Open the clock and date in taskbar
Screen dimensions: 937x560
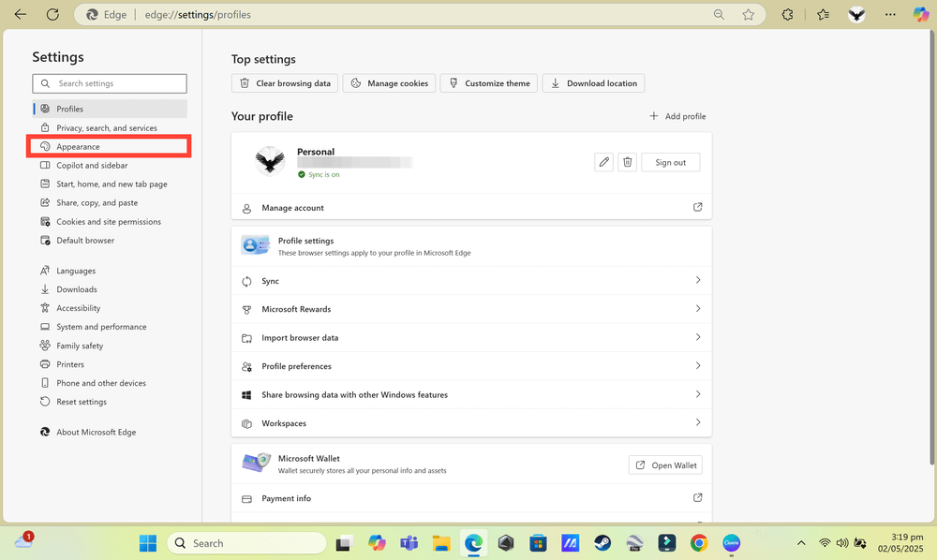[x=900, y=543]
